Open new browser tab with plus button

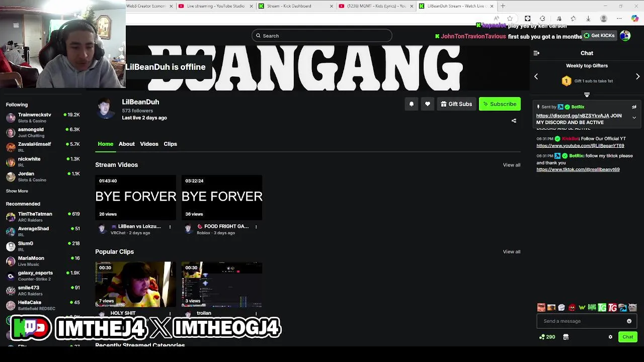coord(503,6)
